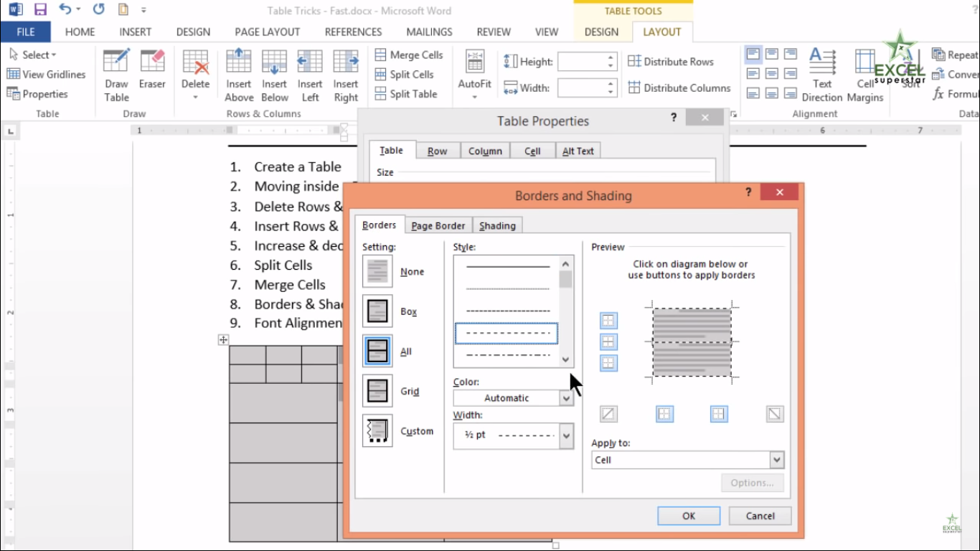Image resolution: width=980 pixels, height=551 pixels.
Task: Open the AutoFit dropdown
Action: [x=474, y=76]
